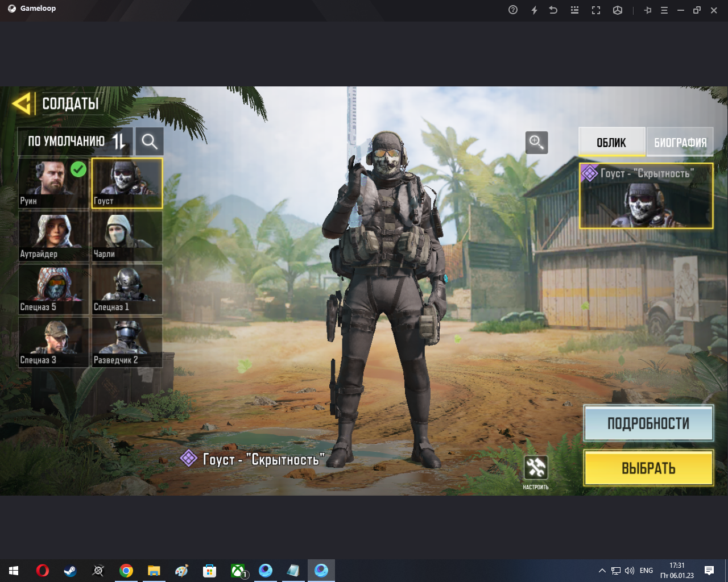The height and width of the screenshot is (582, 728).
Task: Select the Гоуст soldier thumbnail
Action: [x=127, y=183]
